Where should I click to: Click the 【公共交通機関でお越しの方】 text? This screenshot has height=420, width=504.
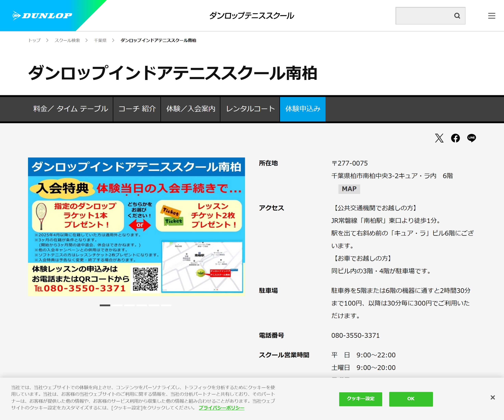click(375, 208)
